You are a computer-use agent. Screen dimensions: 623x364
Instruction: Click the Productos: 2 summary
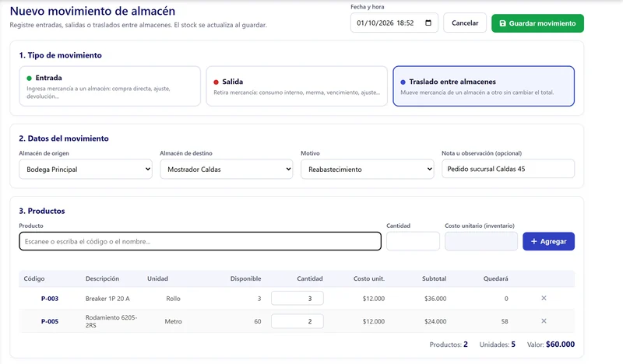tap(449, 345)
